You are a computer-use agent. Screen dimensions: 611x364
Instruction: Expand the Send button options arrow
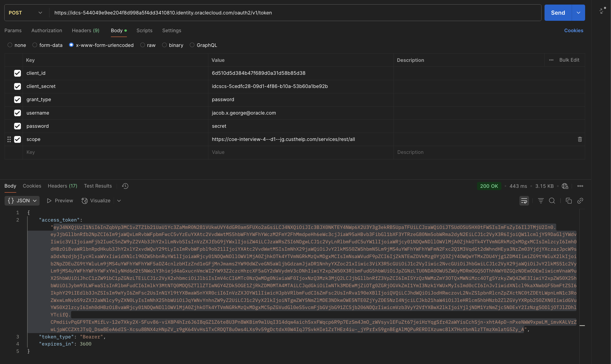(x=578, y=13)
